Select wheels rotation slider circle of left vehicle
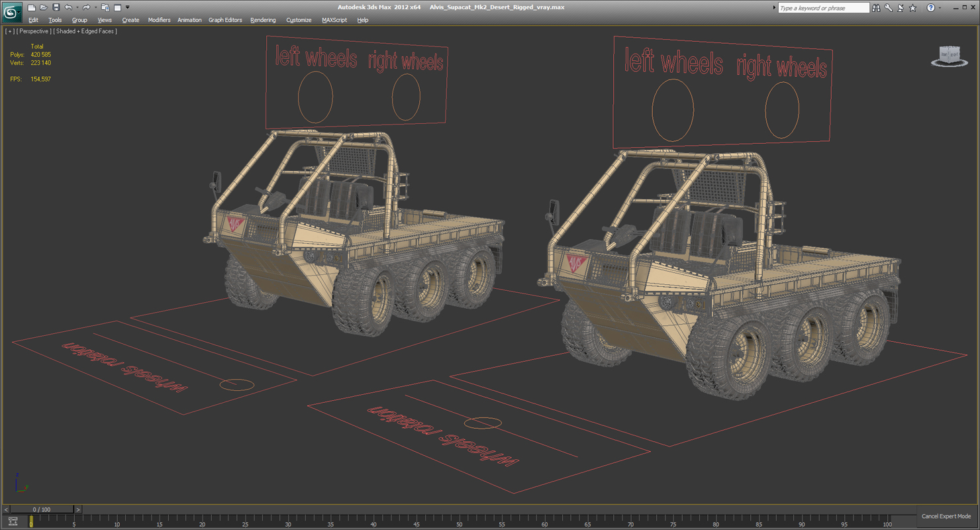980x530 pixels. coord(236,385)
